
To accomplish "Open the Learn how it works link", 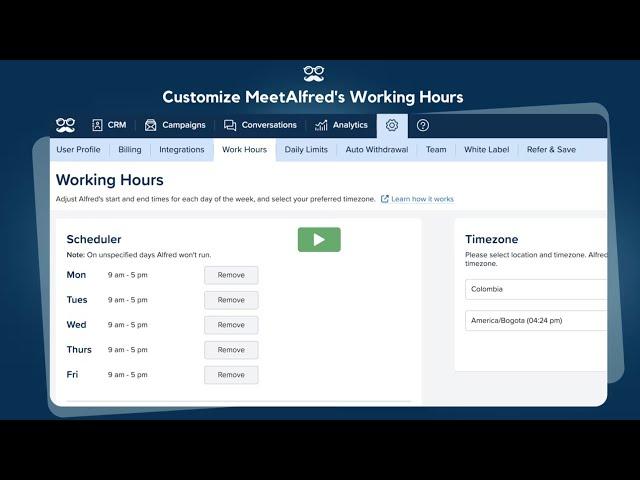I will point(422,199).
